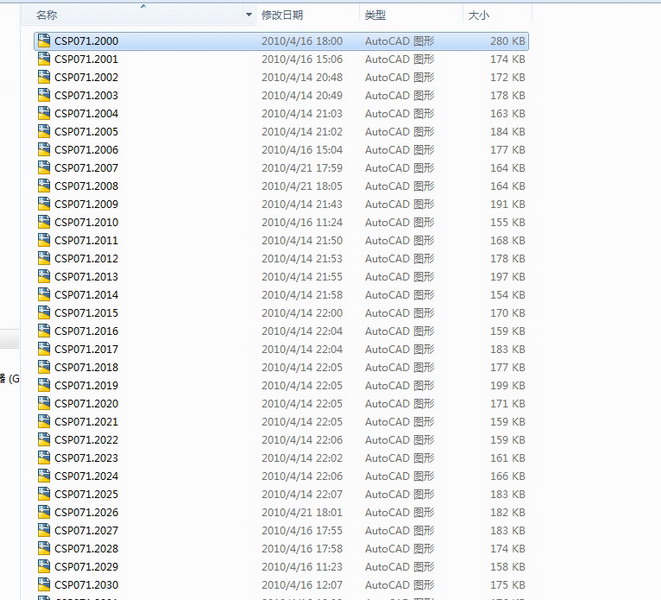The image size is (661, 600).
Task: Click the file icon for CSP071.2017
Action: click(x=44, y=349)
